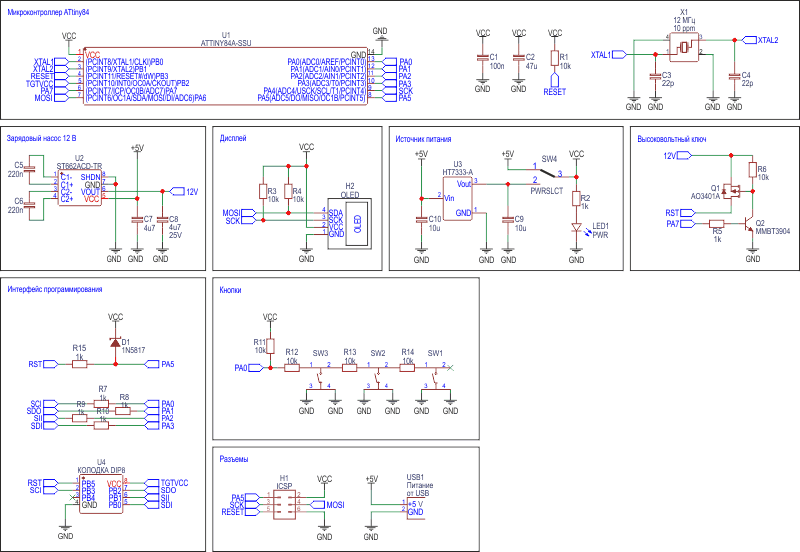Select the ATTINY84A-SSU microcontroller U1 body
This screenshot has height=552, width=800.
pyautogui.click(x=226, y=77)
